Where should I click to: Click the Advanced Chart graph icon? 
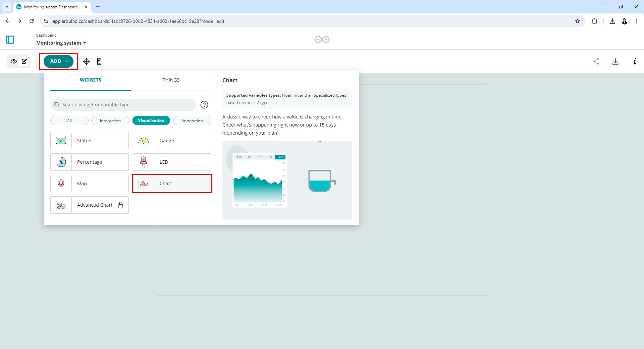click(61, 205)
